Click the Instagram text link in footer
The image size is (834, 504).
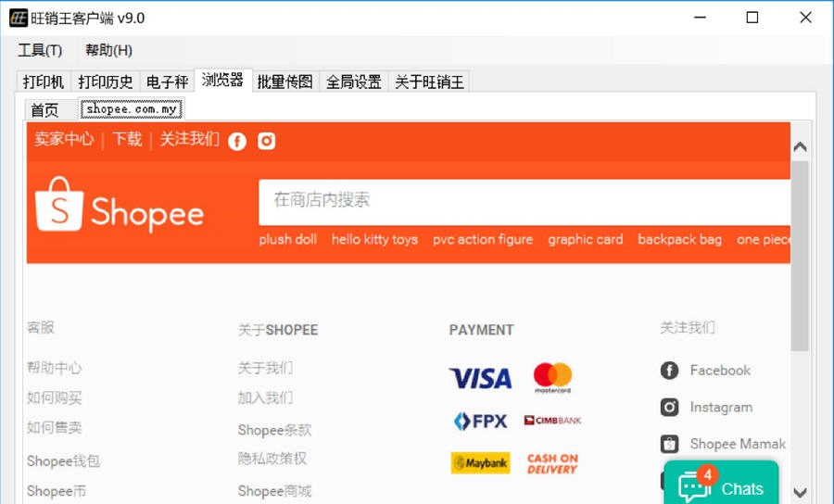(721, 408)
